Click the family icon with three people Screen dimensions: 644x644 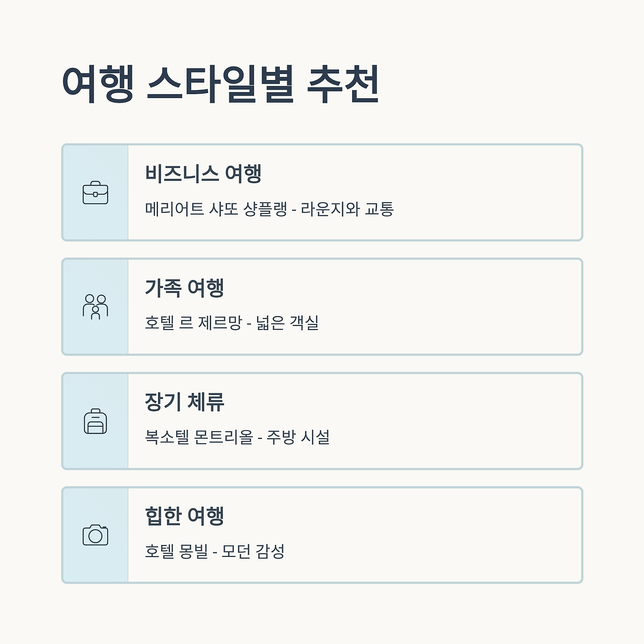coord(96,307)
